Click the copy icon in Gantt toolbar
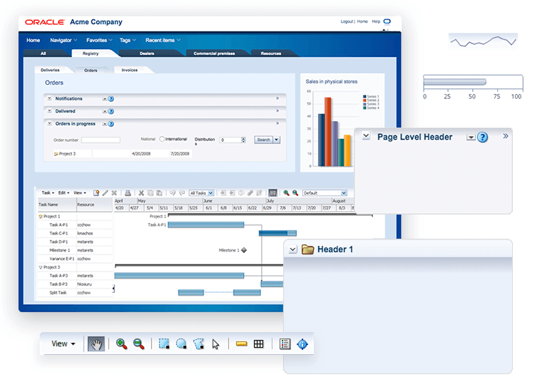Screen dimensions: 535x392 [150, 193]
